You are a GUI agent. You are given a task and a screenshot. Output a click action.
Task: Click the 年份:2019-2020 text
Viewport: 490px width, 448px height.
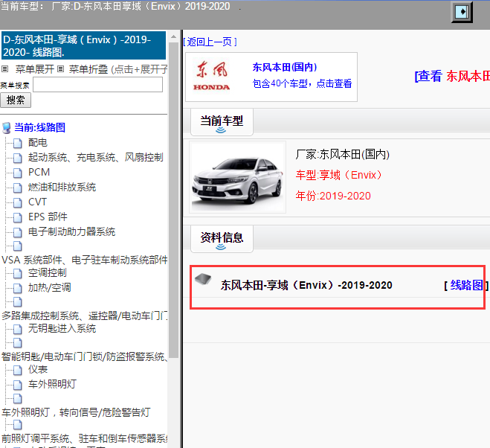pyautogui.click(x=333, y=196)
